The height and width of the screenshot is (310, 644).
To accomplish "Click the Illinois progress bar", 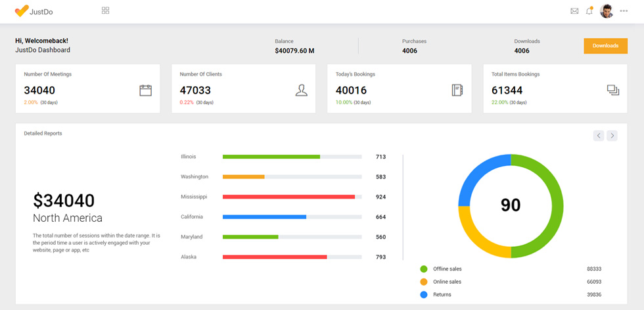I will click(x=292, y=157).
